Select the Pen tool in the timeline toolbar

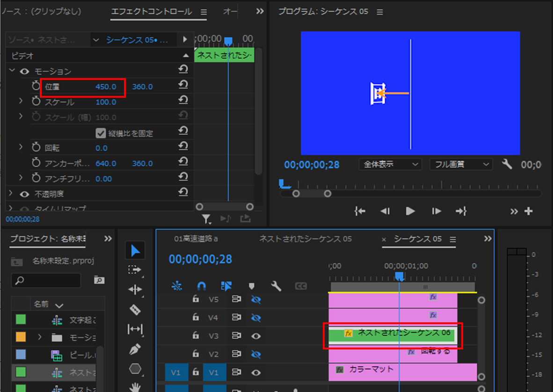(135, 348)
